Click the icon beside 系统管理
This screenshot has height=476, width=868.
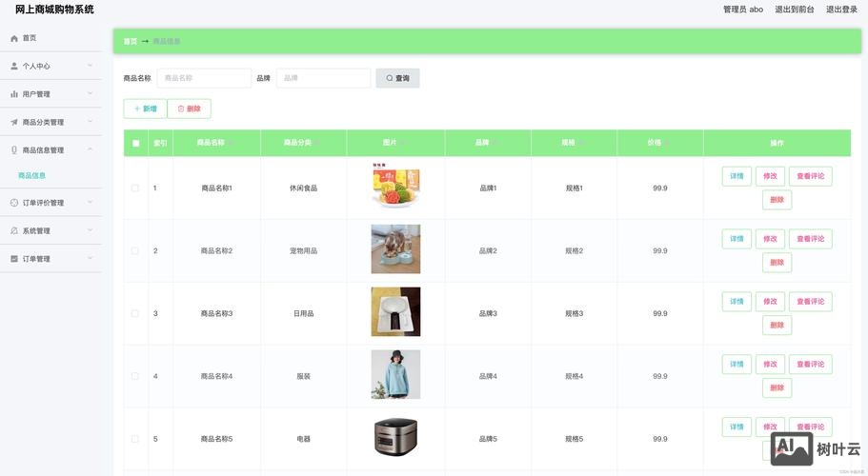(14, 230)
